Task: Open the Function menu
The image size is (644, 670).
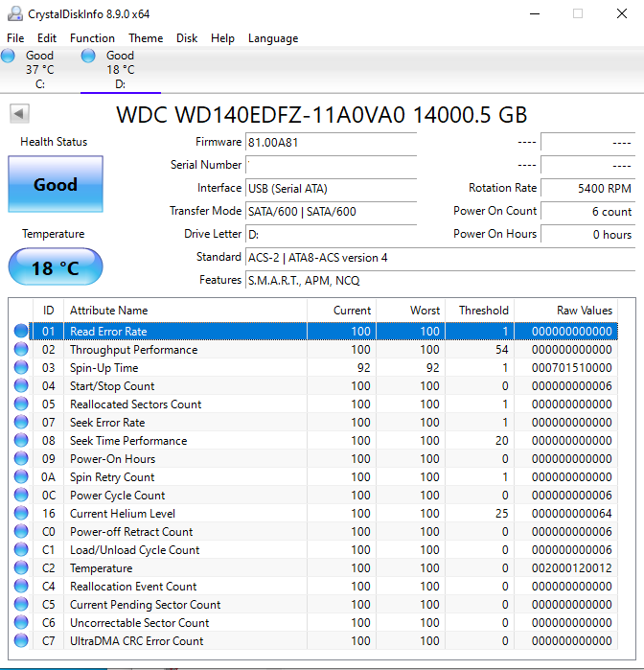Action: coord(92,38)
